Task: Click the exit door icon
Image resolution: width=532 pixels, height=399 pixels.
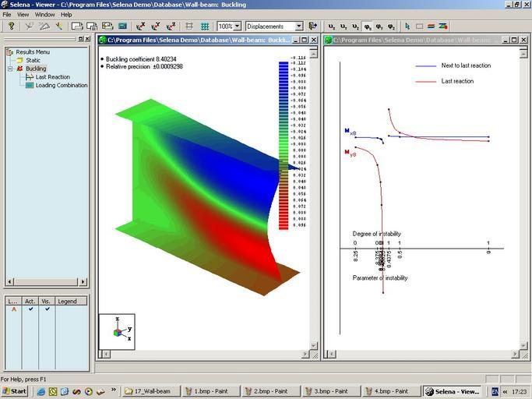Action: pos(313,26)
